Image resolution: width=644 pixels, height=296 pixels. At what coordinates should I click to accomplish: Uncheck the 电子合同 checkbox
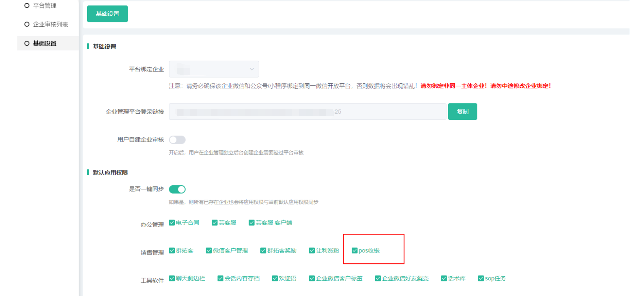click(x=172, y=223)
